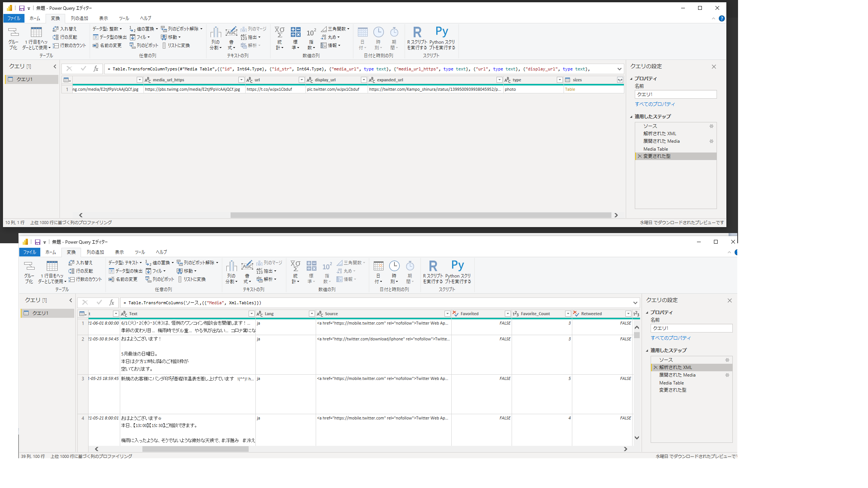Click 行数のカウント to count rows
868x488 pixels.
click(70, 45)
